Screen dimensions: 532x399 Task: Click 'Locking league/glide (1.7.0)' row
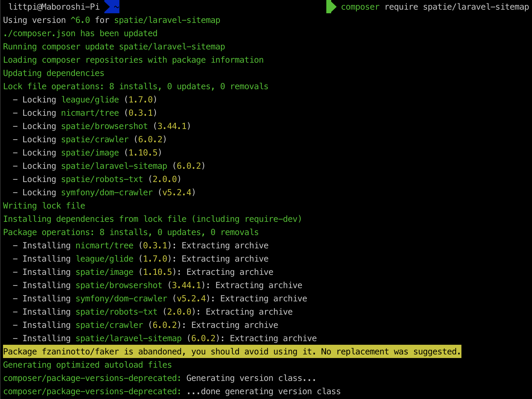pyautogui.click(x=85, y=100)
